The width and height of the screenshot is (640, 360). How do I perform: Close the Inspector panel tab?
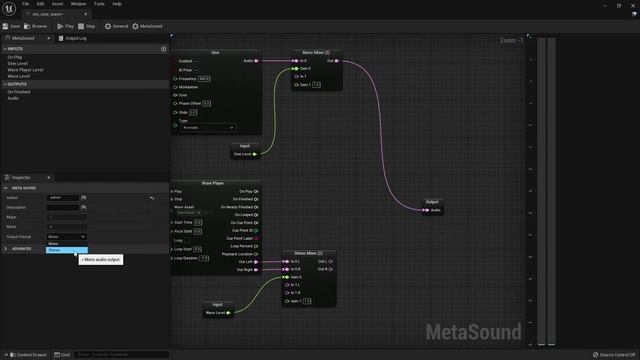49,178
